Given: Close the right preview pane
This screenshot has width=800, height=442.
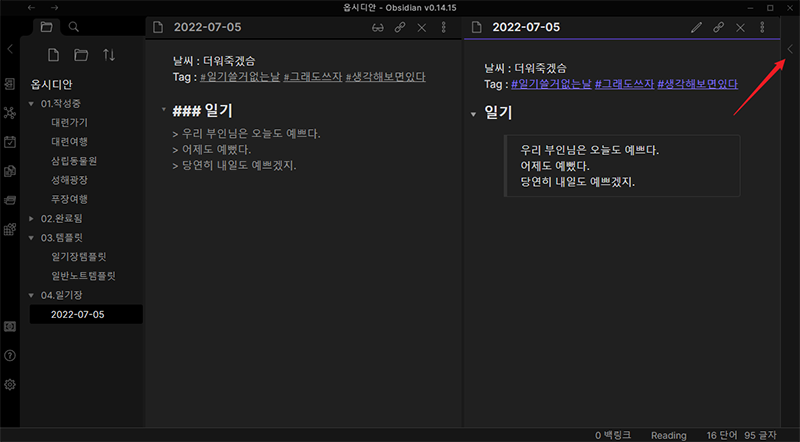Looking at the screenshot, I should (x=740, y=28).
